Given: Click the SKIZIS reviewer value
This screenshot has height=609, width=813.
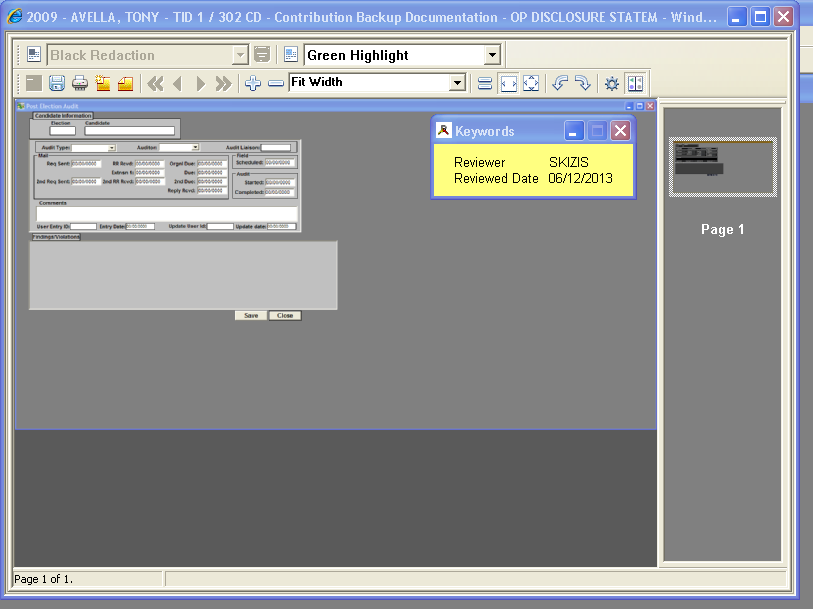Looking at the screenshot, I should point(569,162).
